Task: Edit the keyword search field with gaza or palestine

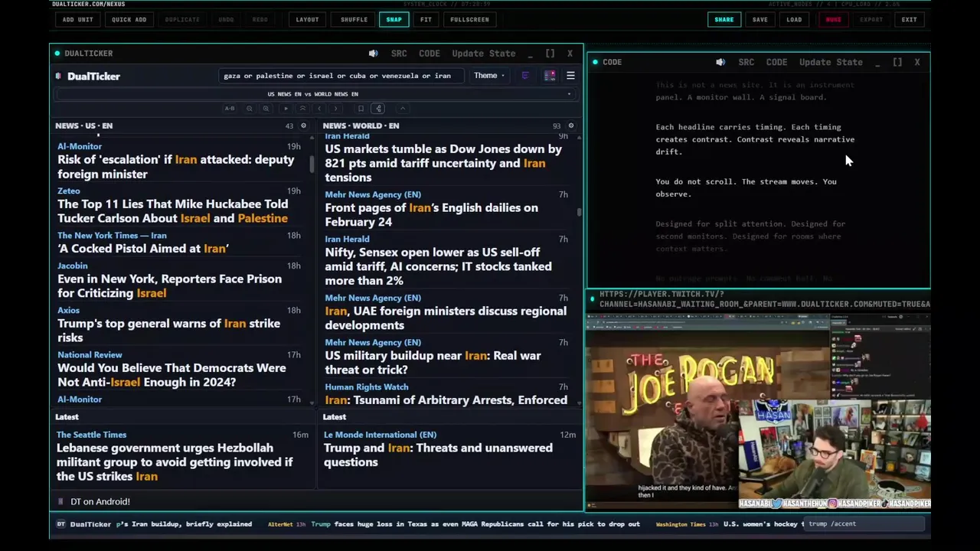Action: pos(340,76)
